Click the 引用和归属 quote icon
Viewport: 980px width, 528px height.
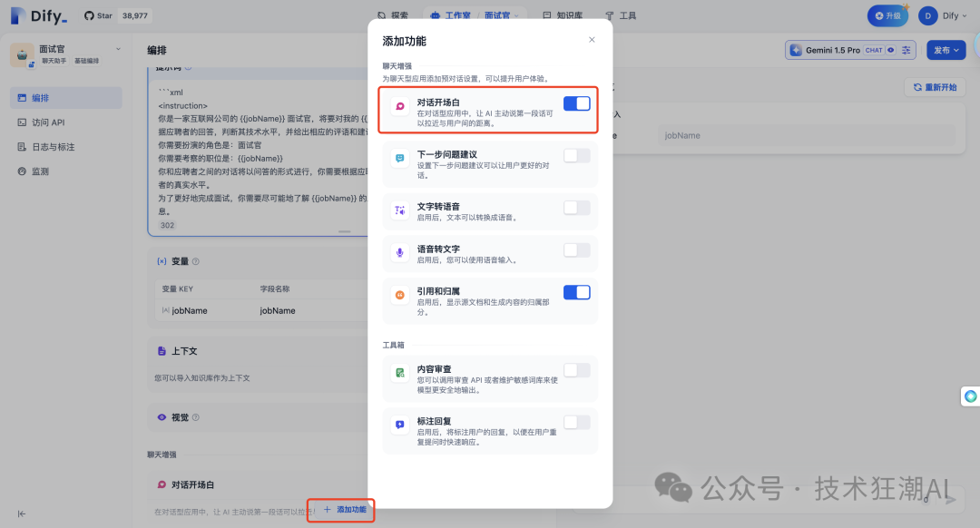coord(400,295)
